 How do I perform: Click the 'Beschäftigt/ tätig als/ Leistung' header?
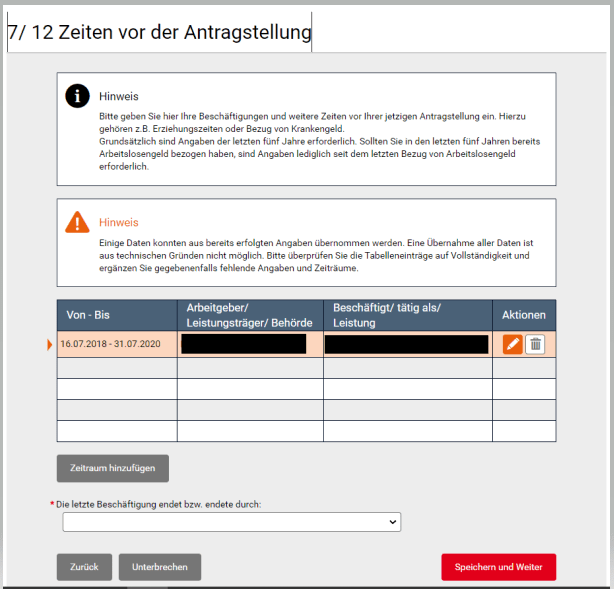click(407, 315)
